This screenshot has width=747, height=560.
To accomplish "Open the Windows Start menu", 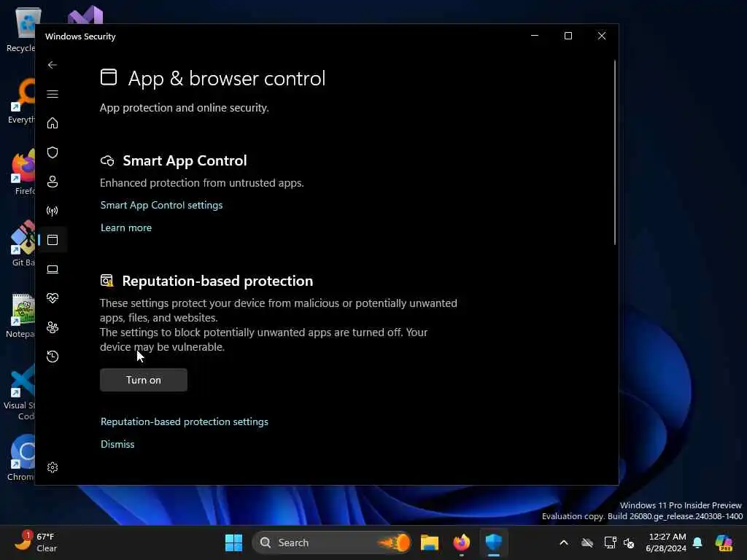I will (233, 542).
